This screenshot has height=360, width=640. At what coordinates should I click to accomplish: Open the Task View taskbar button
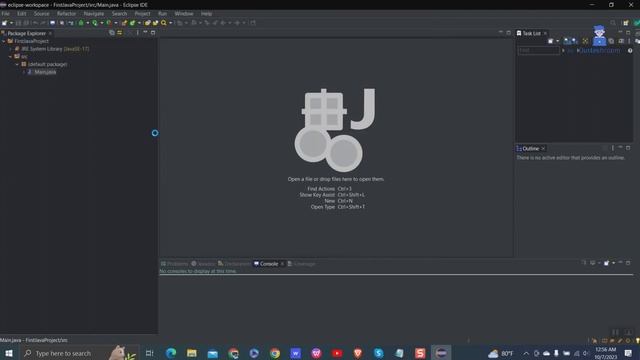tap(150, 353)
